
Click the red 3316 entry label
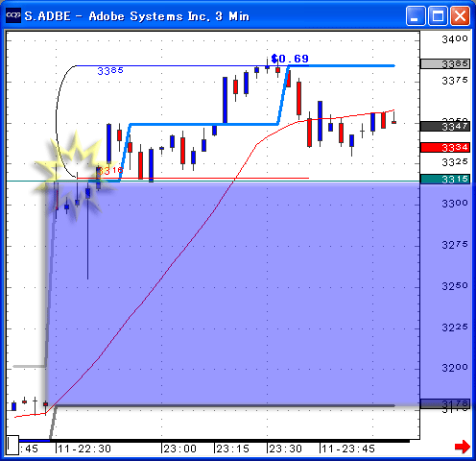click(x=109, y=170)
